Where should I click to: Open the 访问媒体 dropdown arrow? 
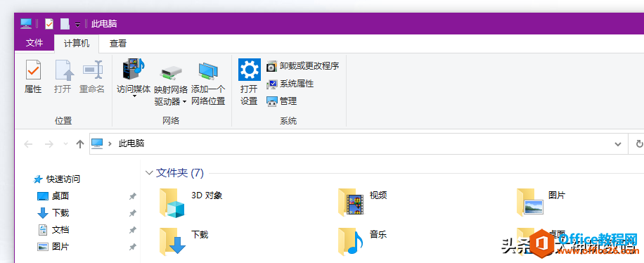(134, 97)
